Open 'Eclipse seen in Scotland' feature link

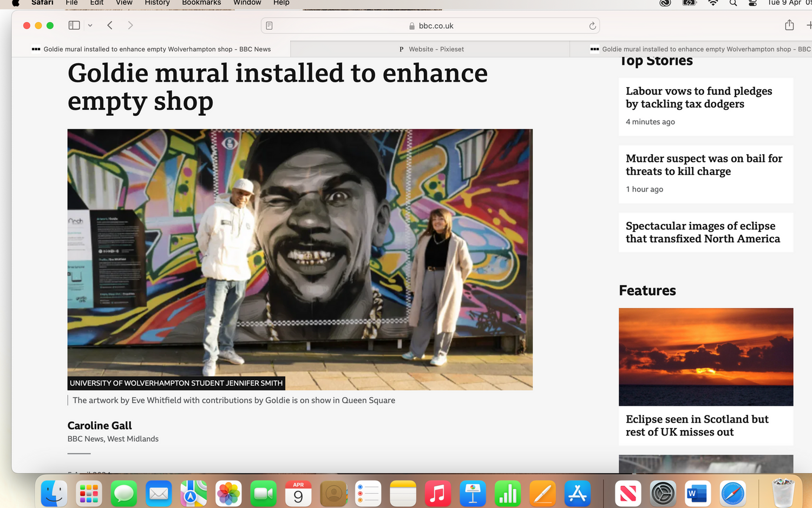tap(697, 426)
